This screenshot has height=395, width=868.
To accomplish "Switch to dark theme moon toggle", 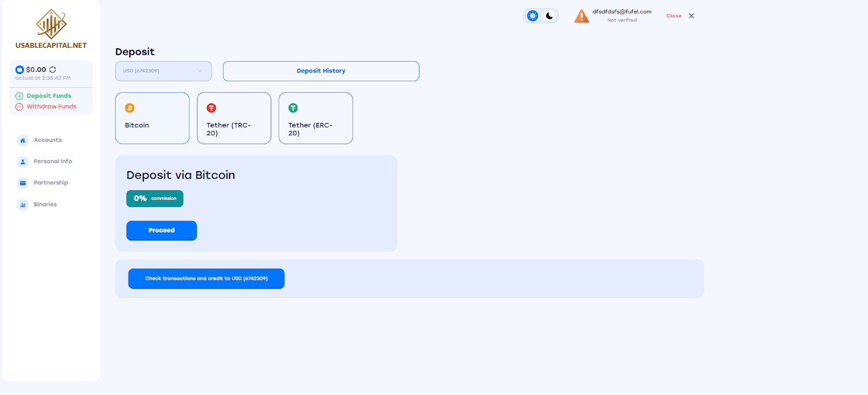I will click(550, 16).
